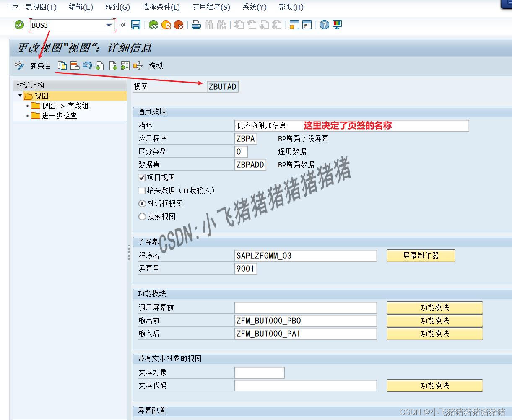Click the First Page icon
The height and width of the screenshot is (420, 512).
click(x=239, y=25)
